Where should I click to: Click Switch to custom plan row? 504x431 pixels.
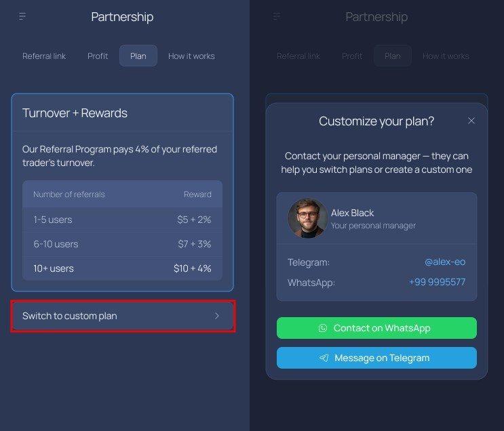pyautogui.click(x=123, y=316)
